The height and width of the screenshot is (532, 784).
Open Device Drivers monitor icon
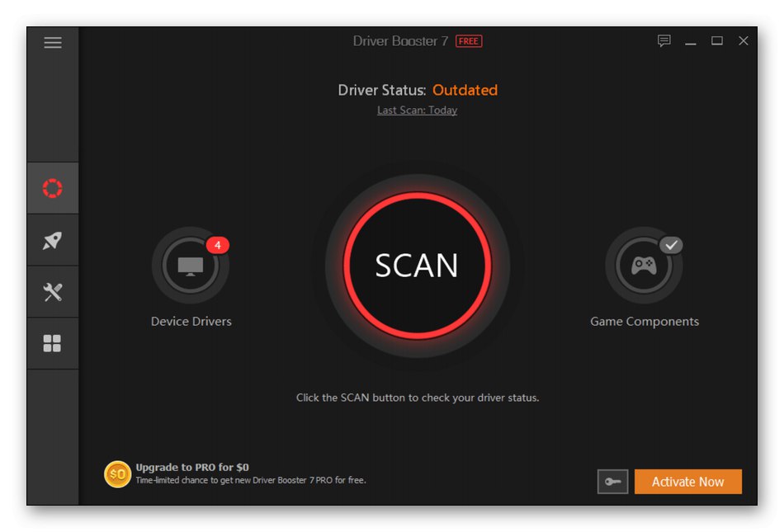coord(191,266)
